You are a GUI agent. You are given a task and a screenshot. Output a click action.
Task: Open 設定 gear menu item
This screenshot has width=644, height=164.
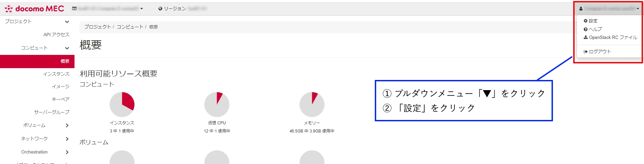(591, 21)
